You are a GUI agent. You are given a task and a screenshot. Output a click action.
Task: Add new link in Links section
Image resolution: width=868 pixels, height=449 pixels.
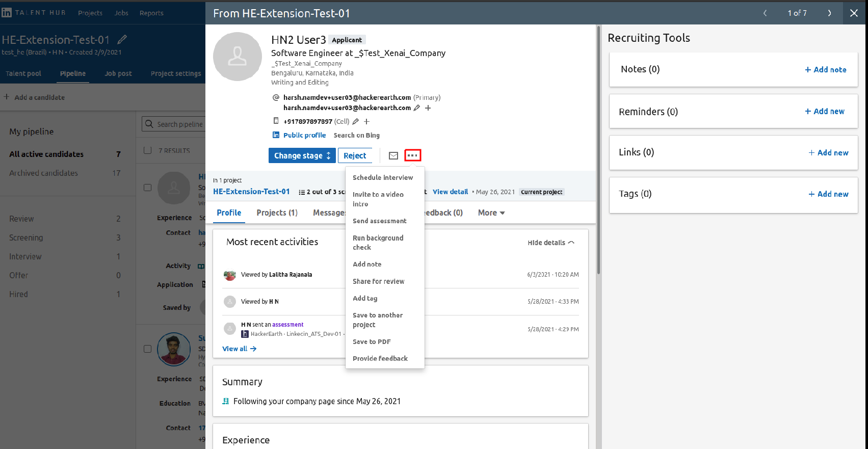[x=828, y=152]
